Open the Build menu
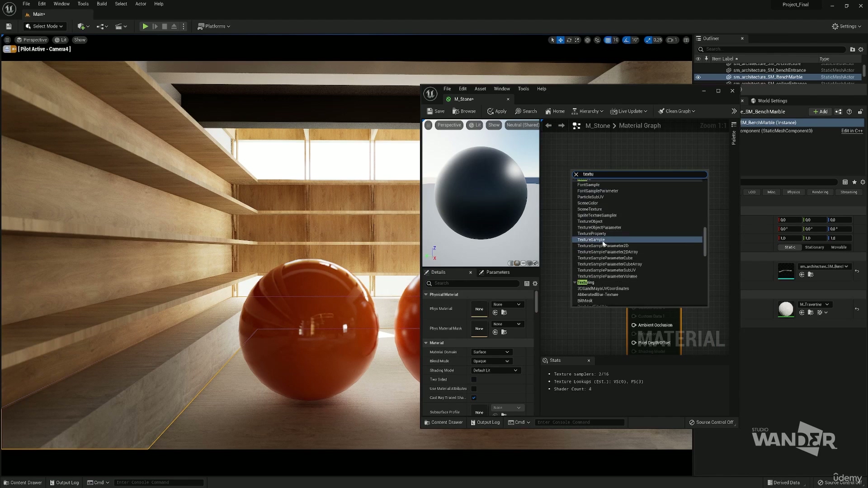This screenshot has width=868, height=488. (102, 4)
